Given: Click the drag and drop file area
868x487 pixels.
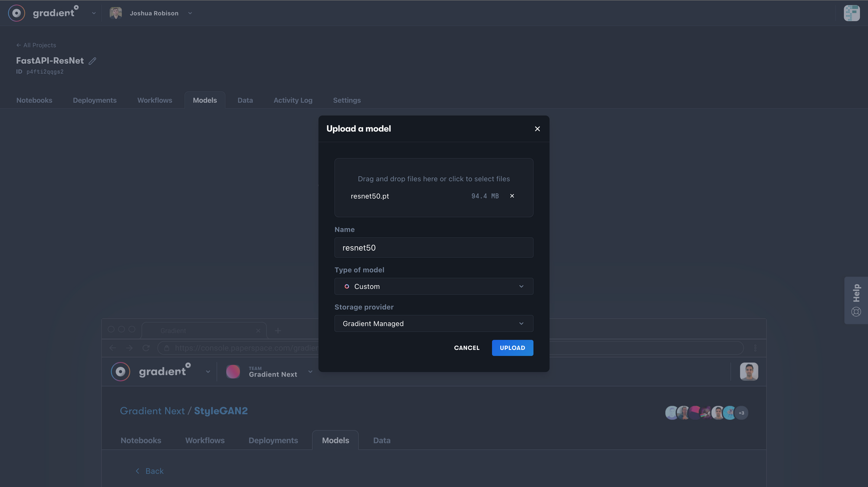Looking at the screenshot, I should (x=434, y=179).
